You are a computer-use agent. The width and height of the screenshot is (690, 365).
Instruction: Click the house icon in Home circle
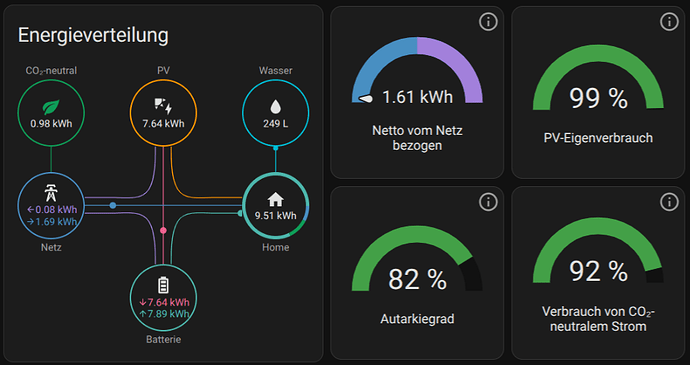[275, 199]
